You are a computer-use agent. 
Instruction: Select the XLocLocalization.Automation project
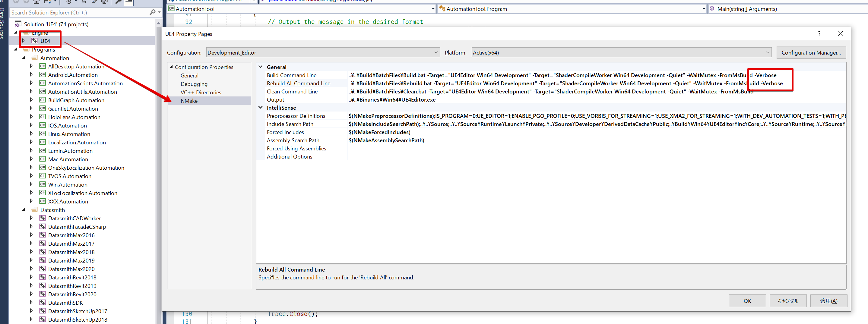[83, 193]
